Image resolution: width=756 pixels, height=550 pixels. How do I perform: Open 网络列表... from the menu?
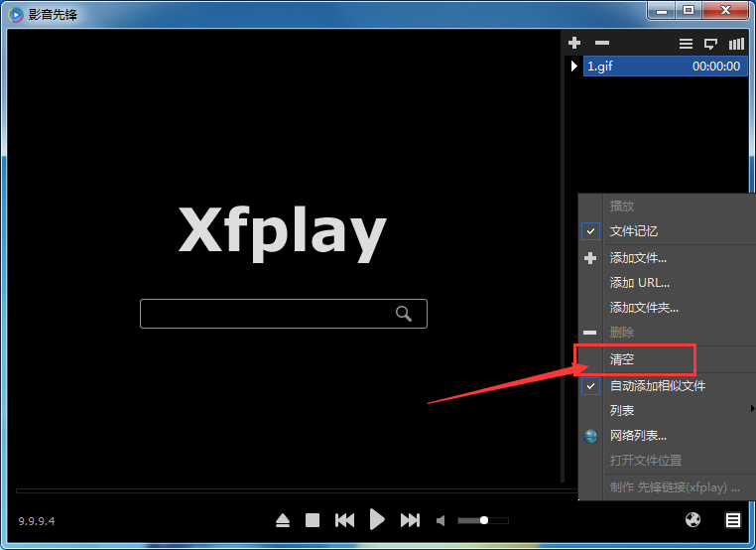[x=638, y=436]
